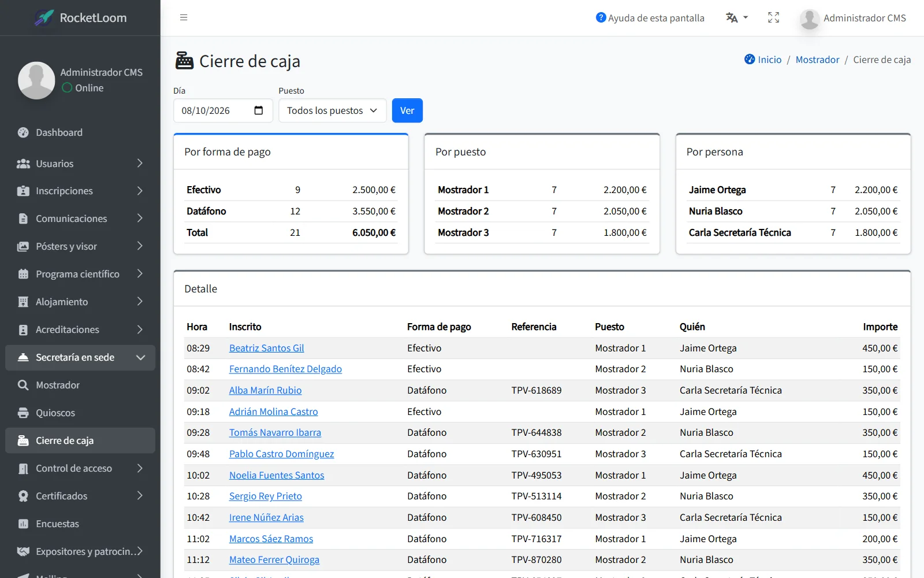The width and height of the screenshot is (924, 578).
Task: Click the Total amount 6.050,00 €
Action: 374,232
